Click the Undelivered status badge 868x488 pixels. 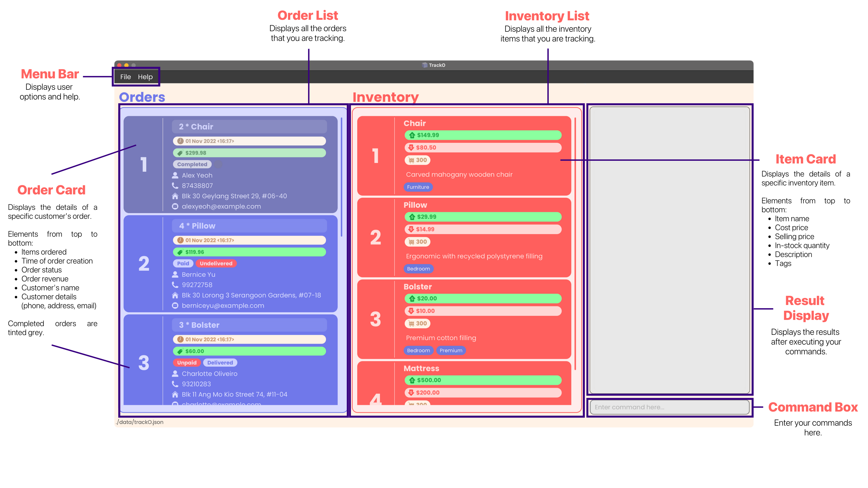[216, 263]
